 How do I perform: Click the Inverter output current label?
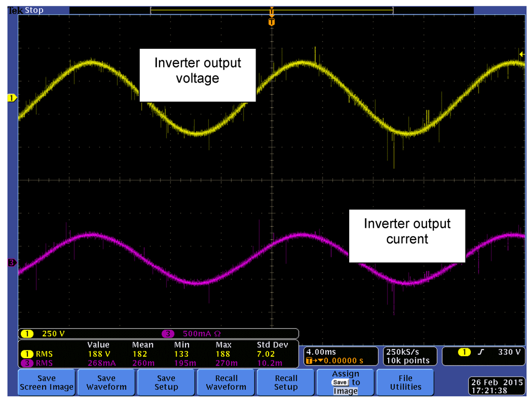click(x=407, y=236)
